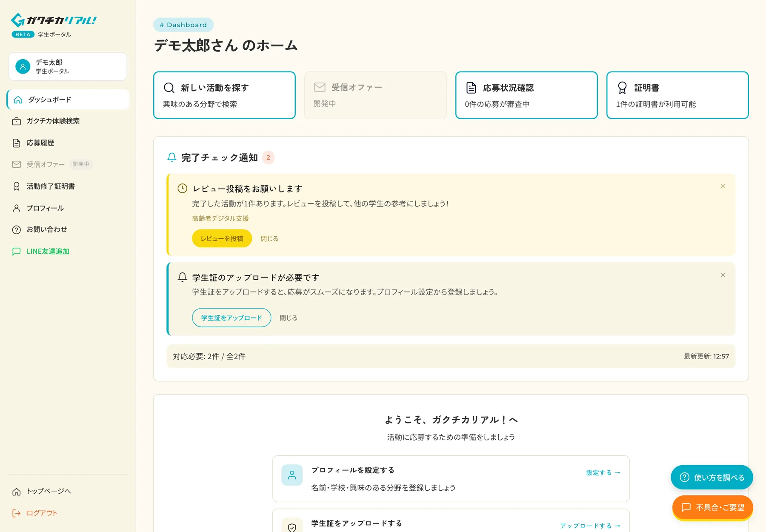Open the 新しい活動を探す card
The image size is (766, 532).
(x=224, y=95)
